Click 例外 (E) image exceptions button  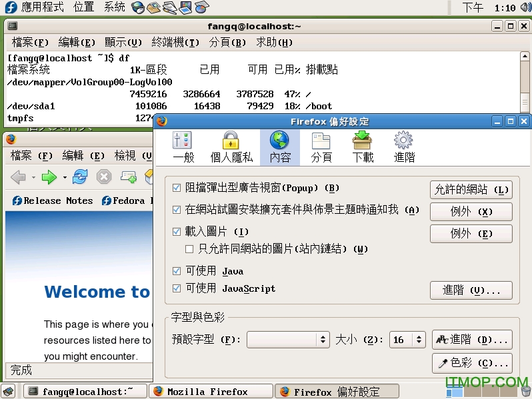pos(471,234)
